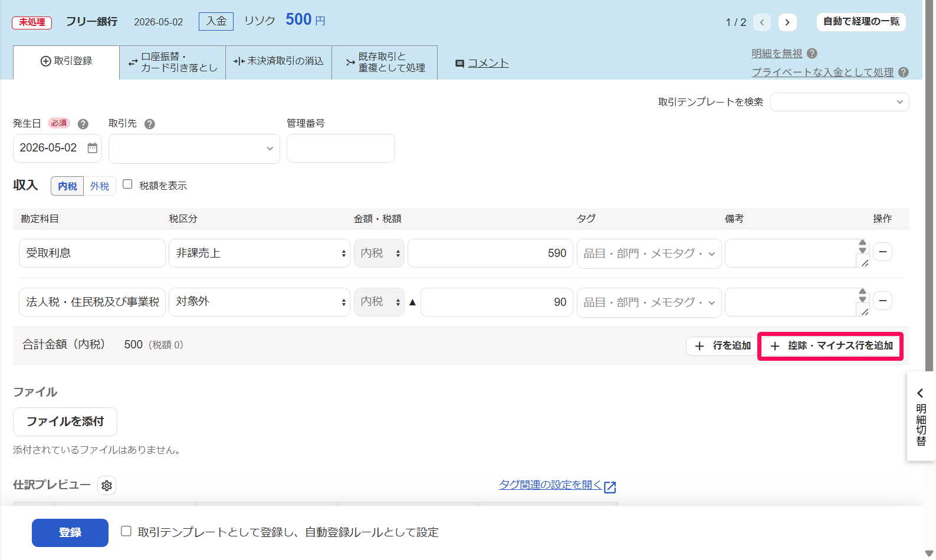Show help for 発生日 field
Screen dimensions: 936x560
pos(83,124)
